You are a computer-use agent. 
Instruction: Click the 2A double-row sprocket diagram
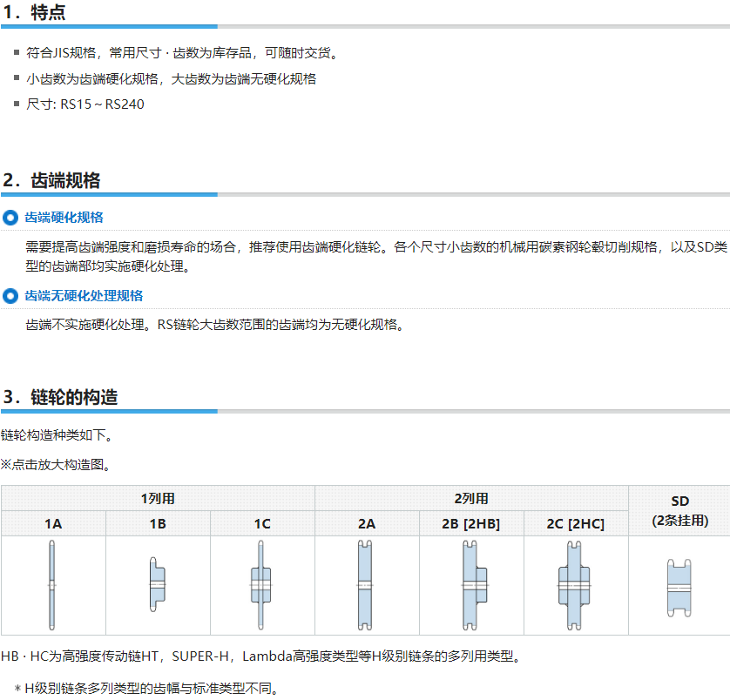tap(366, 585)
